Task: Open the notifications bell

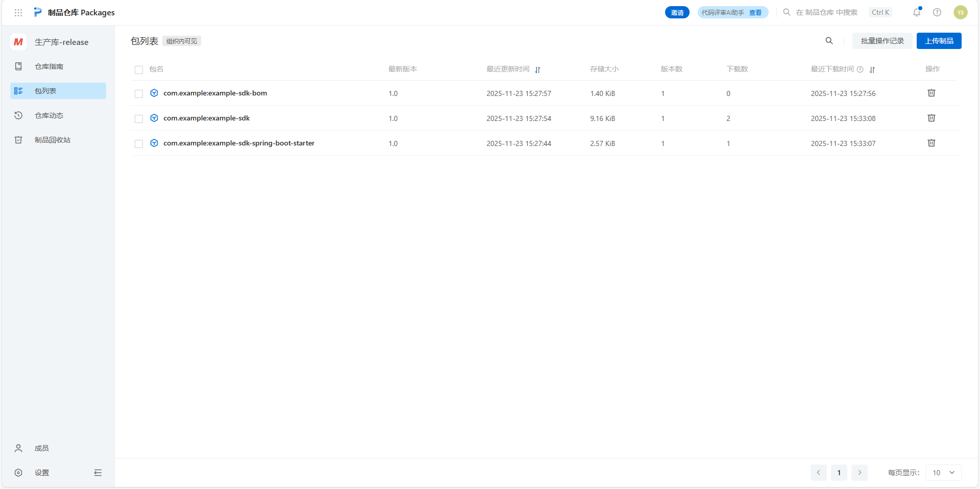Action: click(x=917, y=12)
